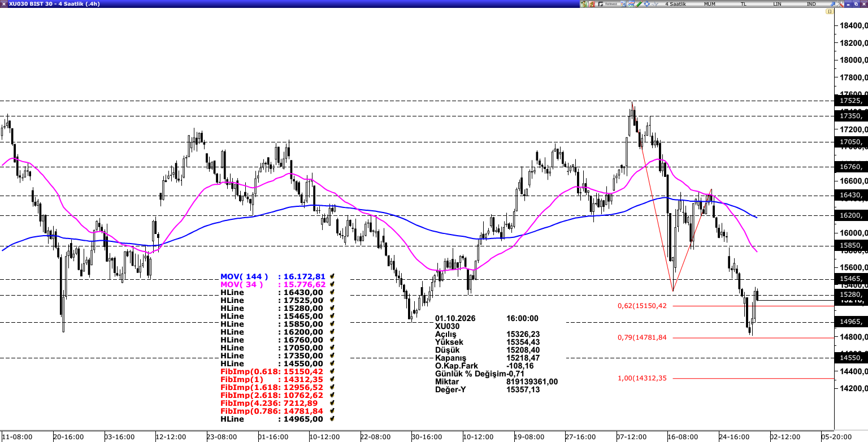Toggle the MOV(144) indicator checkmark
The height and width of the screenshot is (442, 868).
coord(333,276)
